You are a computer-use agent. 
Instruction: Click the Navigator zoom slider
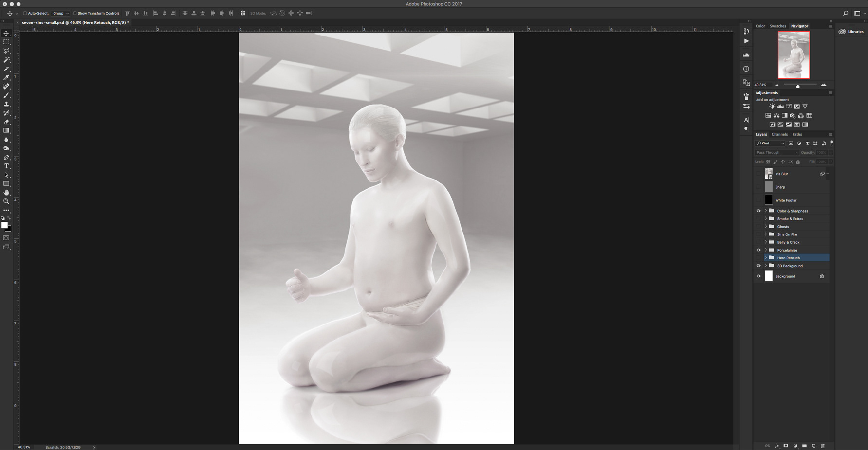798,85
